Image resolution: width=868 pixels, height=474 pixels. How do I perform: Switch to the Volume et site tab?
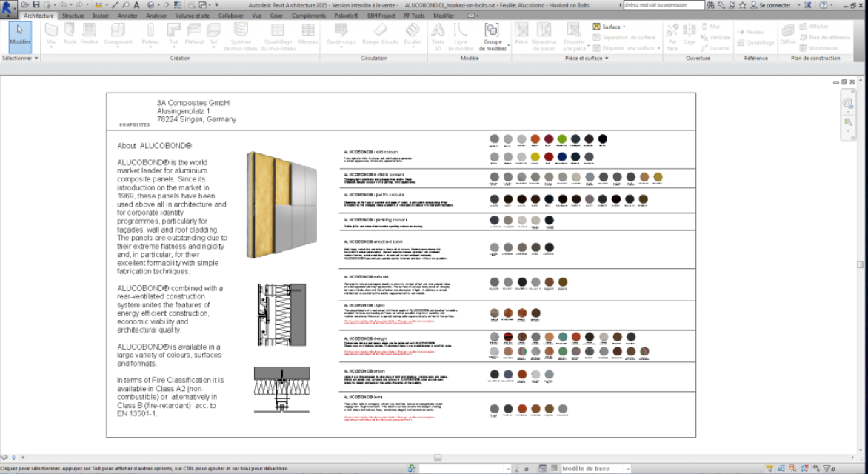point(192,16)
